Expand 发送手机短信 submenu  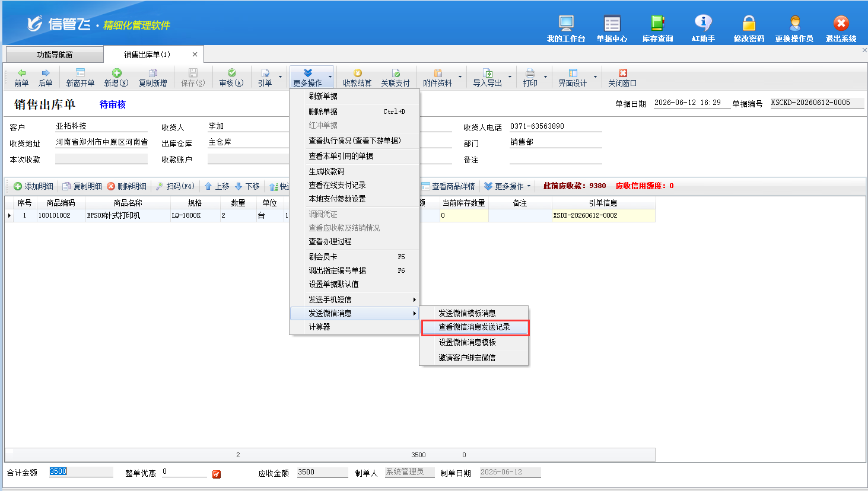(354, 299)
